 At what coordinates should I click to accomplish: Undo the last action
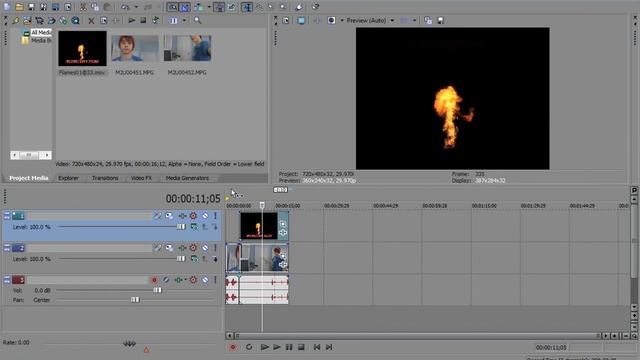[125, 7]
